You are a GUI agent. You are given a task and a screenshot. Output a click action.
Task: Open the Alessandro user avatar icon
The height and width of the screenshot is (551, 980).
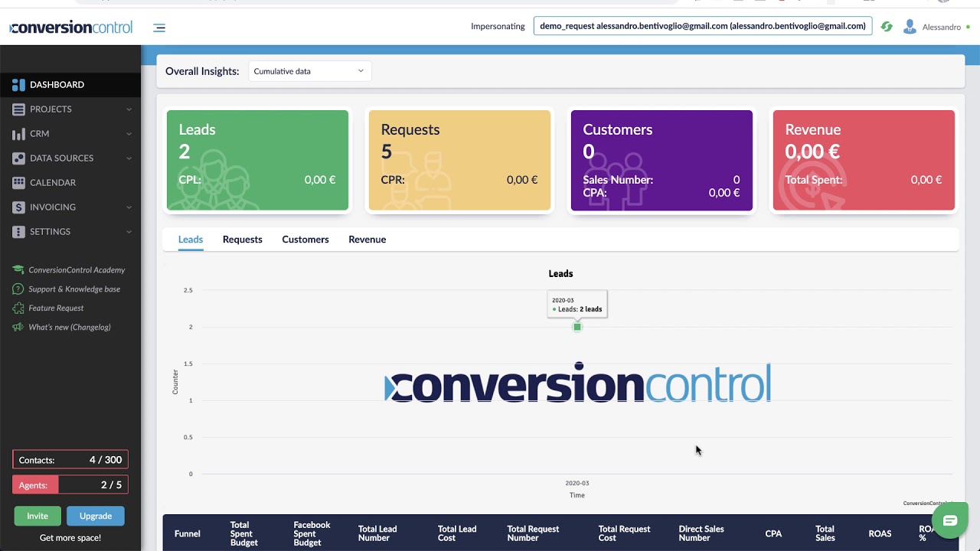click(x=910, y=27)
